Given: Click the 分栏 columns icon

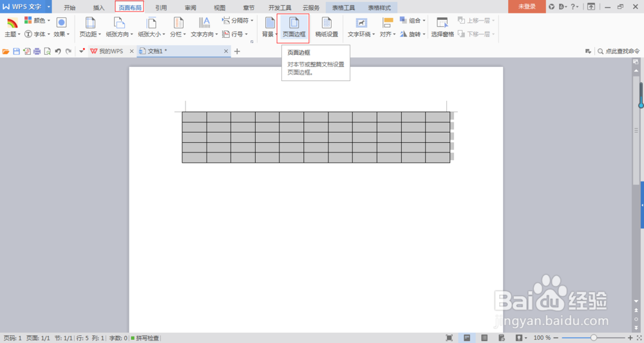Looking at the screenshot, I should click(x=178, y=23).
